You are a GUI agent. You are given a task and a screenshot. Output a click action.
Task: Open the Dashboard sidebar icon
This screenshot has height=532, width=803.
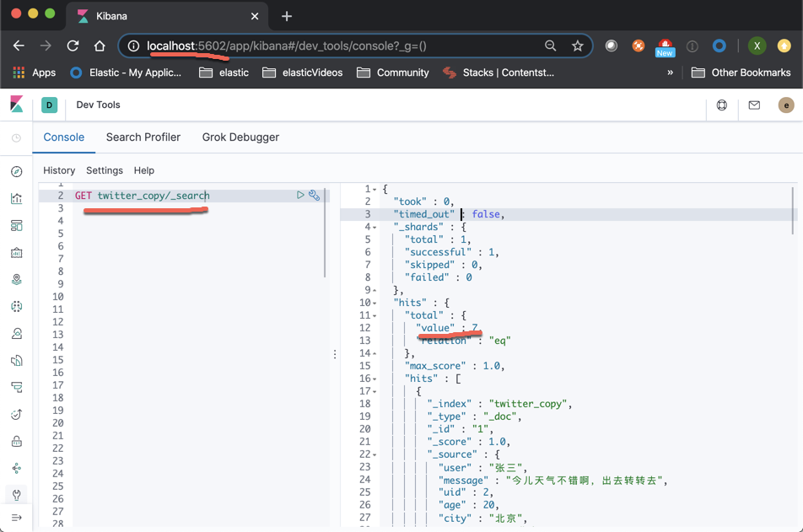[16, 225]
